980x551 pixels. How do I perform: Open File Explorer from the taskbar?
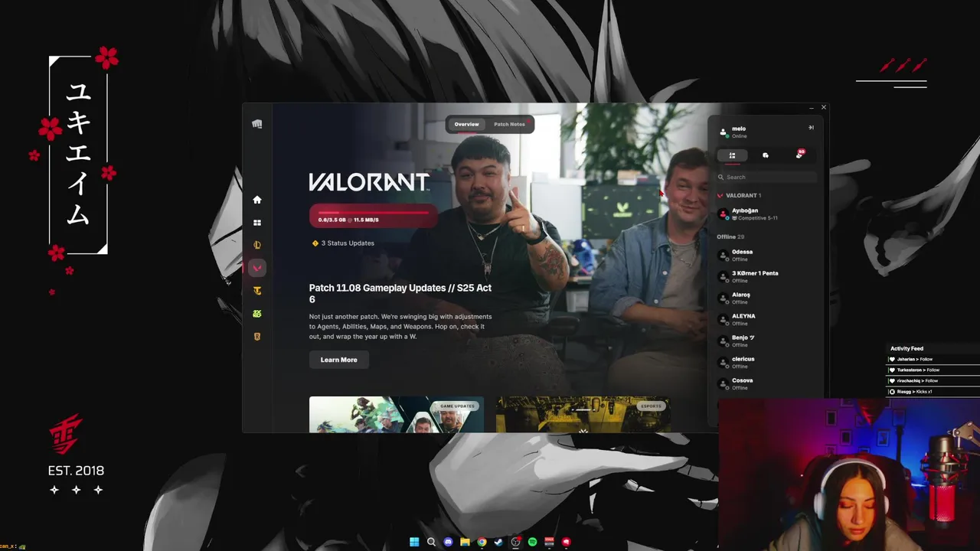pos(465,542)
